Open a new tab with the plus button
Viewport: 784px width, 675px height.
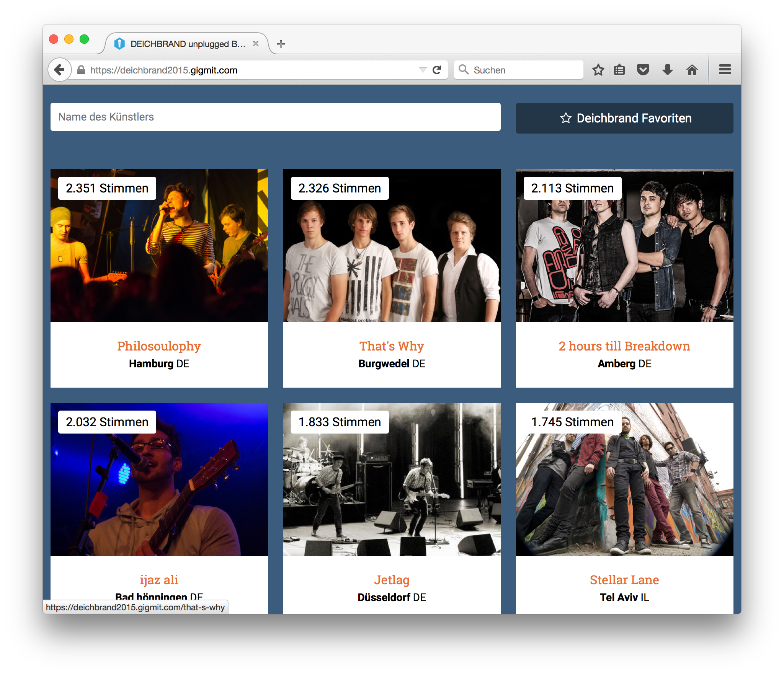[281, 44]
